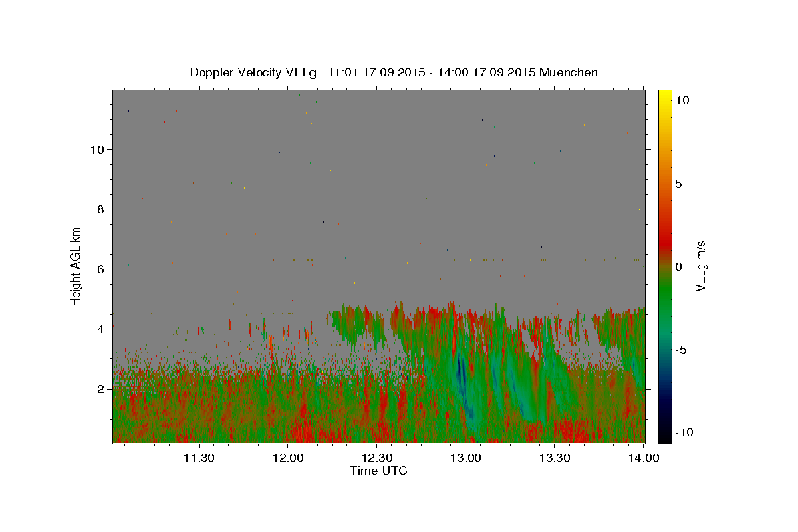Click the height axis tick label 2

click(101, 388)
